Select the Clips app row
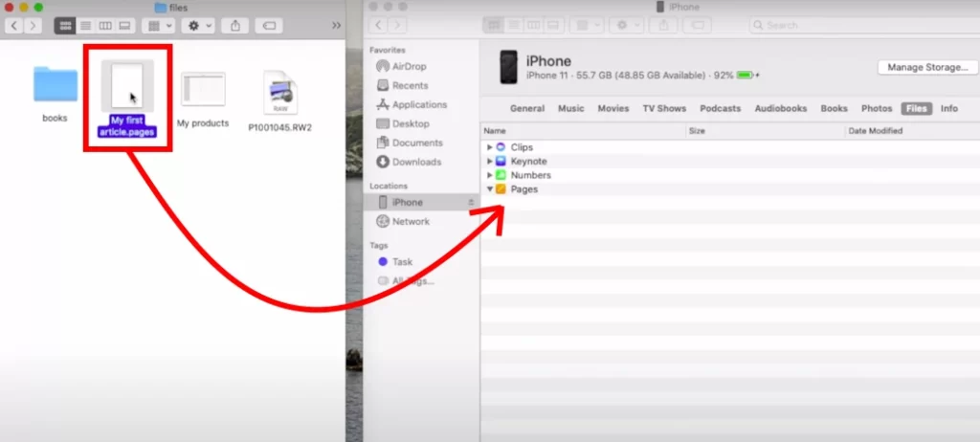This screenshot has height=442, width=980. (730, 147)
